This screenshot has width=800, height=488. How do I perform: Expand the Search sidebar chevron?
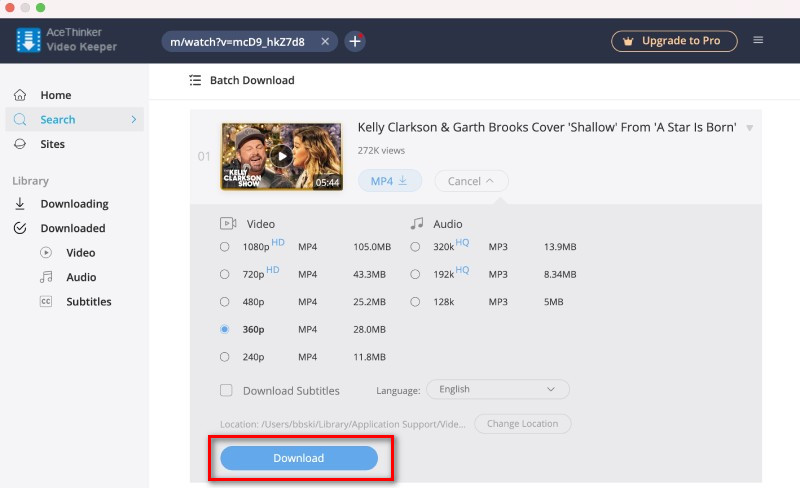pyautogui.click(x=134, y=119)
